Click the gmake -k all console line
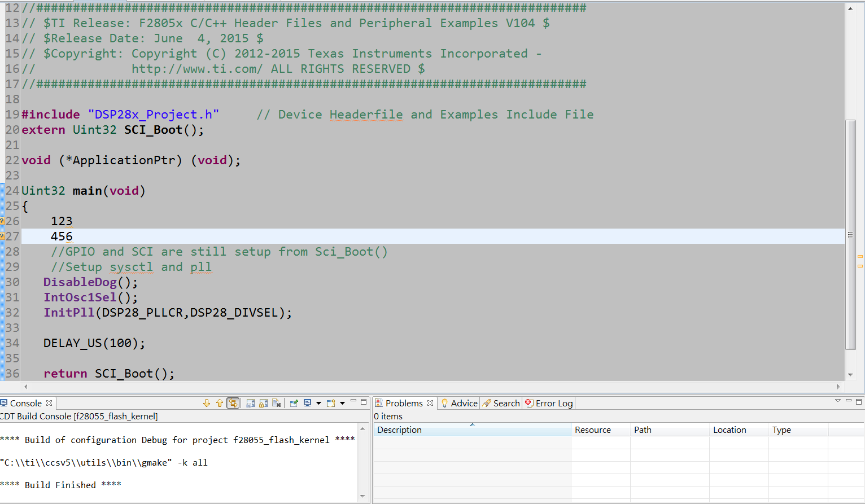This screenshot has width=865, height=504. [x=104, y=462]
